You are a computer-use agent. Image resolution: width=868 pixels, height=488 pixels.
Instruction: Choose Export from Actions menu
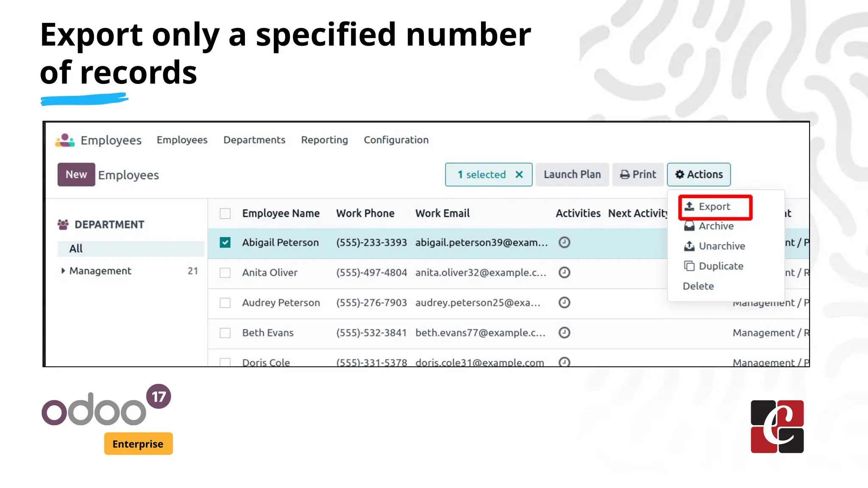(715, 207)
